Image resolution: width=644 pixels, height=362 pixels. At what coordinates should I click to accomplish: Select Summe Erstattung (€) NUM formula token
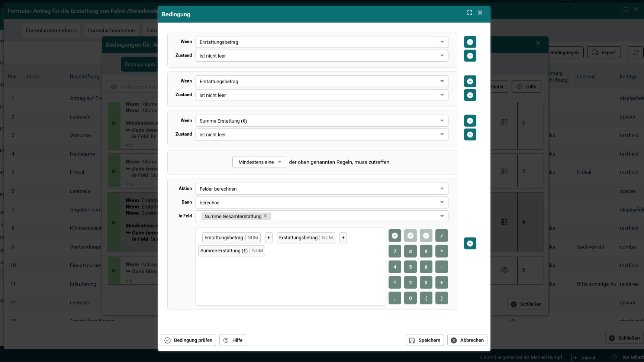(x=232, y=251)
